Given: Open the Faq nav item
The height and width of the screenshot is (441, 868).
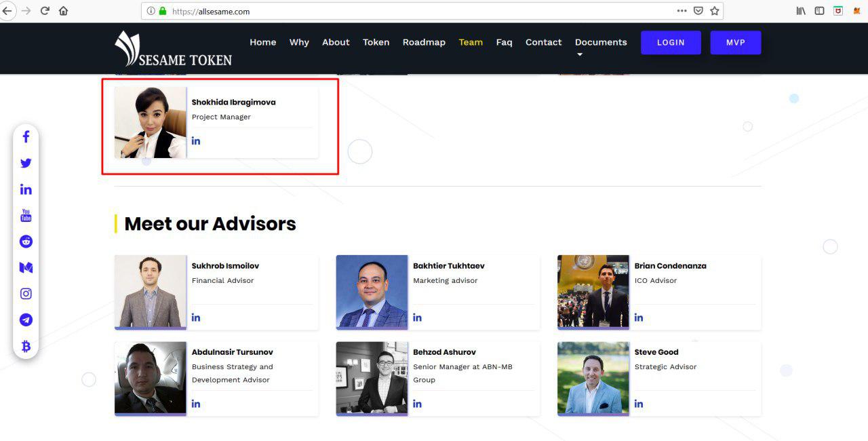Looking at the screenshot, I should click(x=505, y=42).
